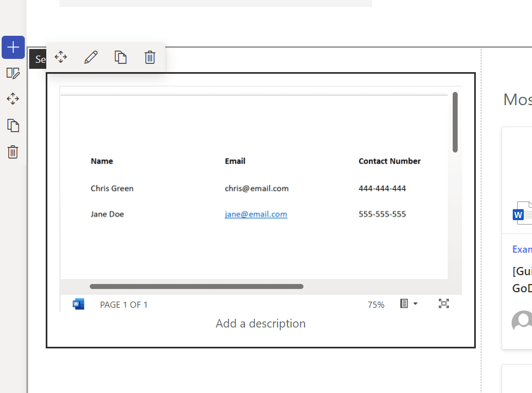Select the 444-444-444 cell
The height and width of the screenshot is (393, 532).
click(x=382, y=188)
